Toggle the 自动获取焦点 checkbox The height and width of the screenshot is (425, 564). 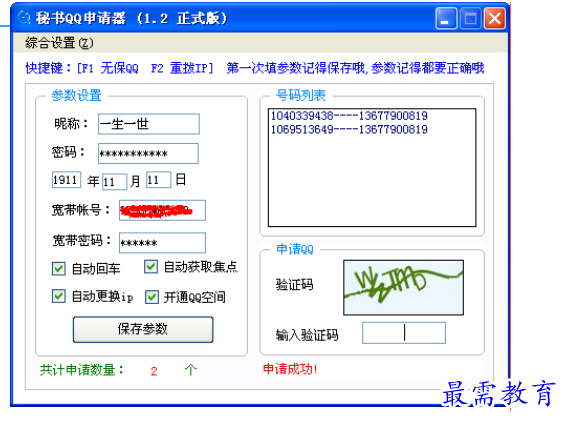151,267
